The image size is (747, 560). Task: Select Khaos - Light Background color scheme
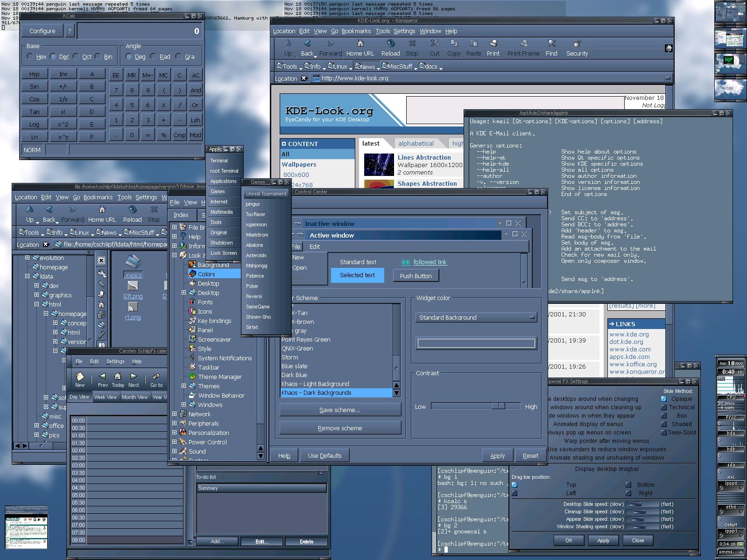(336, 384)
